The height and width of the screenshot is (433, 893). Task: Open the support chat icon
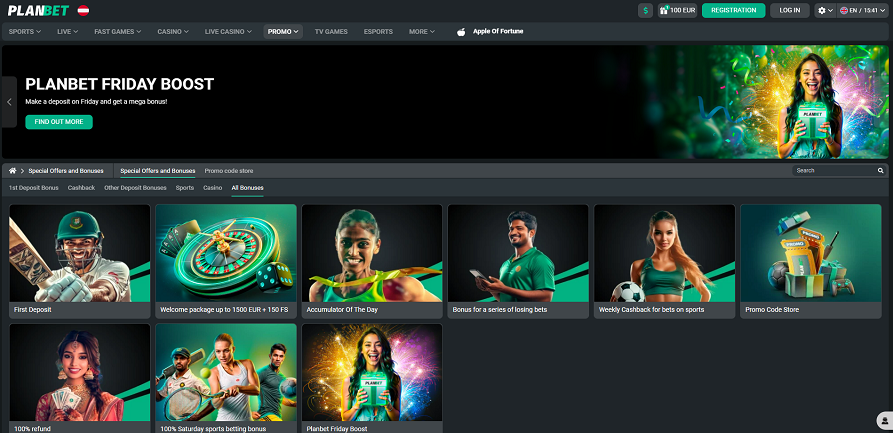[x=884, y=421]
